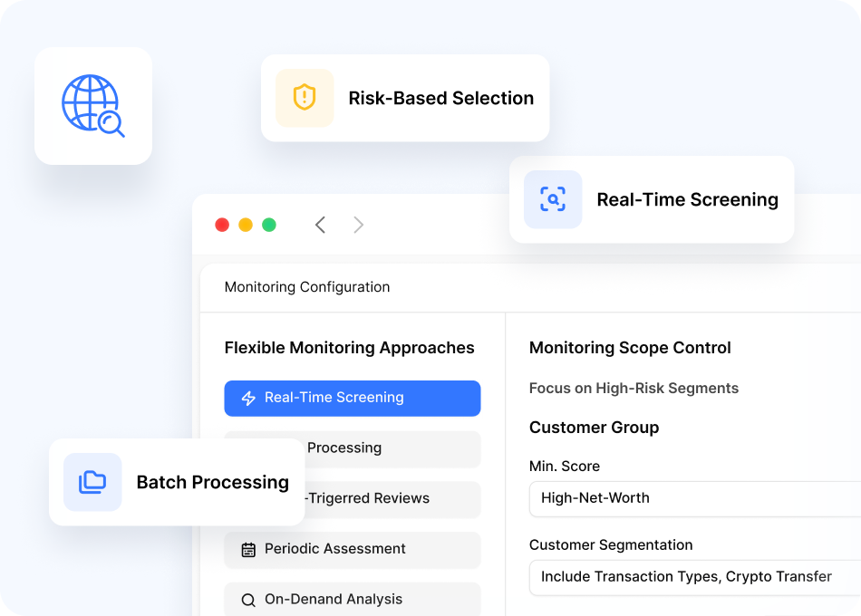Choose the Periodic Assessment option
Viewport: 861px width, 616px height.
click(x=352, y=549)
